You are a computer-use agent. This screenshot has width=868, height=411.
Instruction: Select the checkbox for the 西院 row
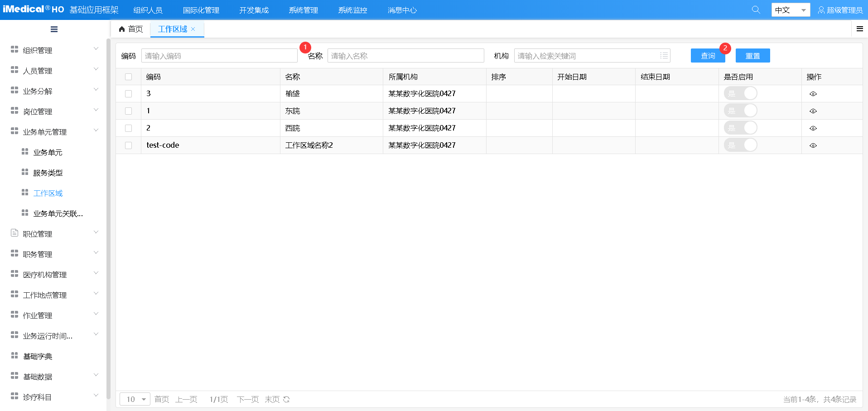tap(129, 128)
